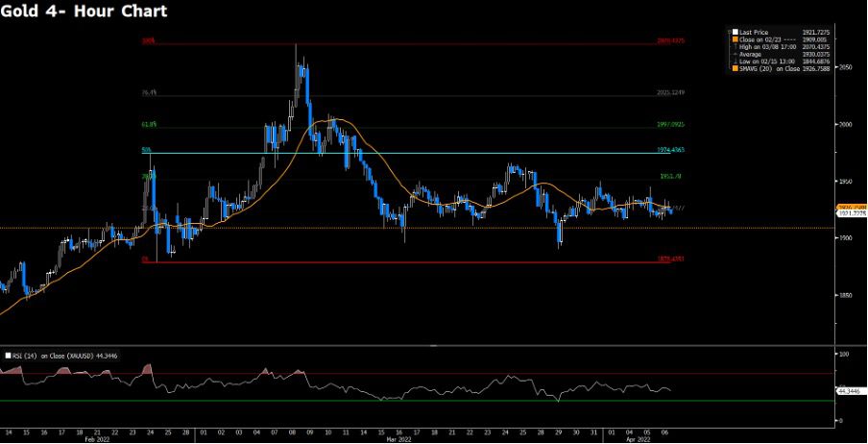Click the red 1878.4351 price value
Image resolution: width=868 pixels, height=444 pixels.
pyautogui.click(x=671, y=259)
